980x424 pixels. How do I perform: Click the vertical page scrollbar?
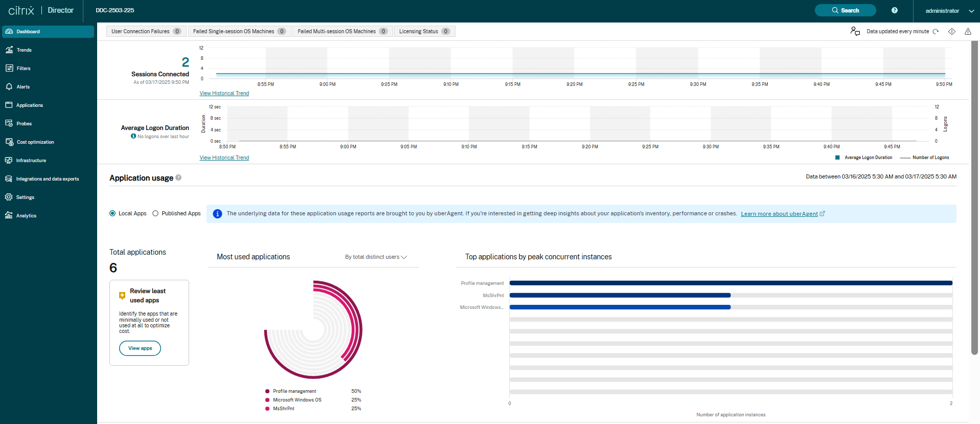click(974, 205)
